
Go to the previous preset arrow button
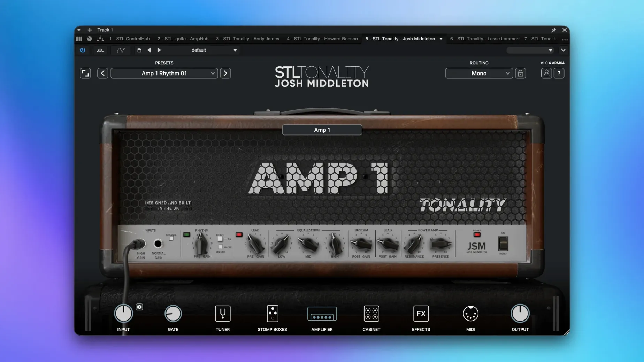point(102,73)
